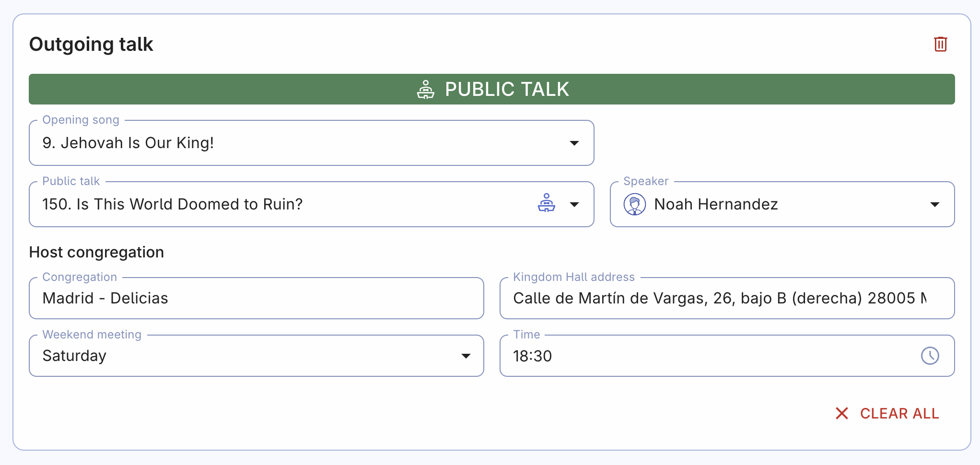Click the green PUBLIC TALK banner

pos(507,90)
